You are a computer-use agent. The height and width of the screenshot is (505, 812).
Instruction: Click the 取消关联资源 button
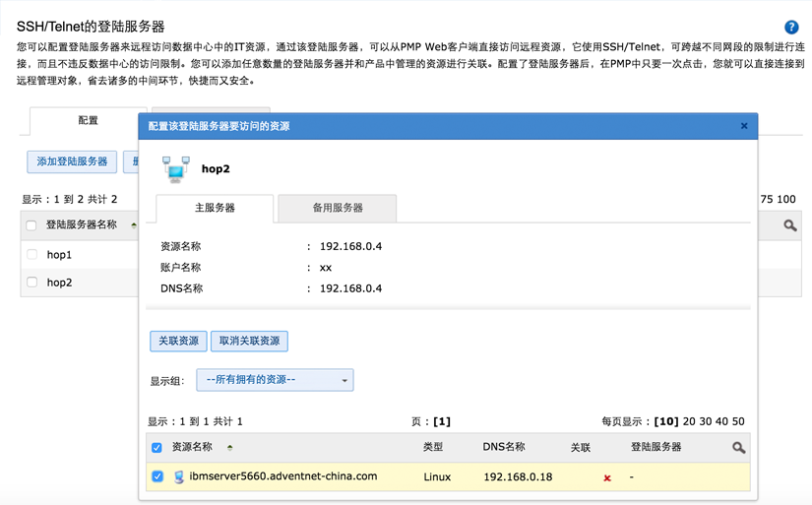pyautogui.click(x=250, y=342)
